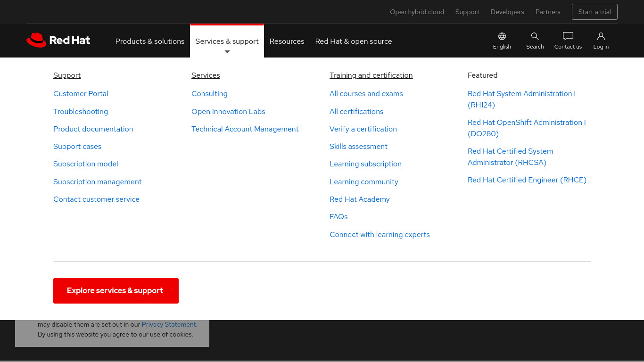The width and height of the screenshot is (644, 362).
Task: Open the Troubleshooting link
Action: [x=81, y=112]
